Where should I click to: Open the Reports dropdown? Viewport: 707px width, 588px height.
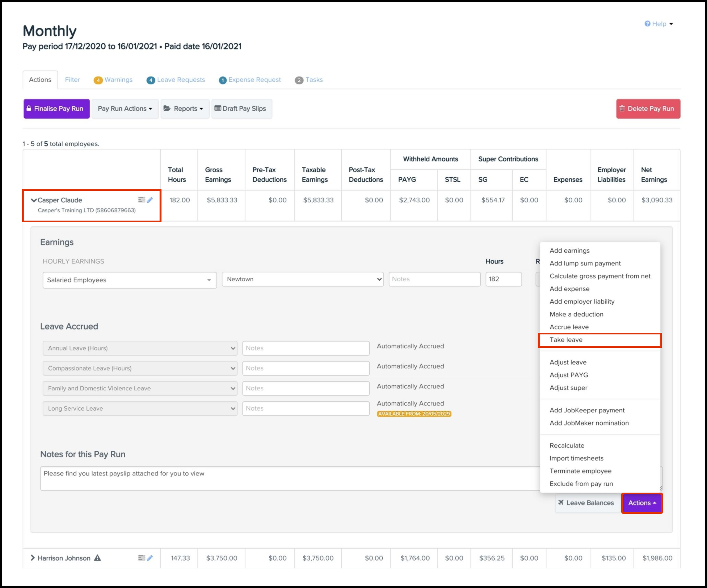point(185,109)
